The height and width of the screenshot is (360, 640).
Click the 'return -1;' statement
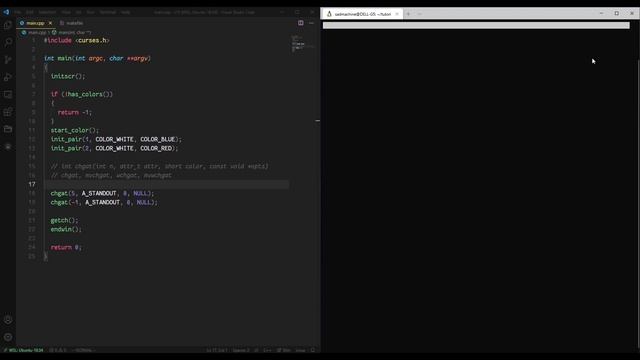75,112
